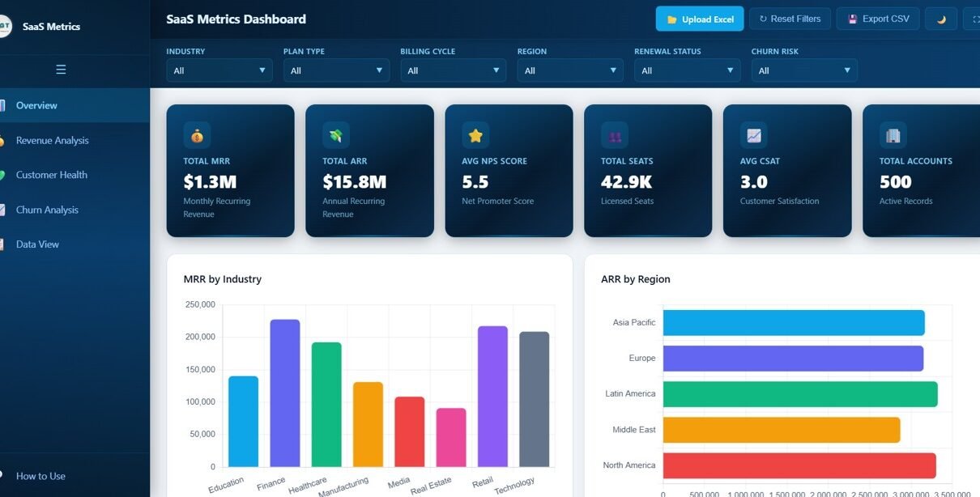Viewport: 980px width, 497px height.
Task: Expand the Churn Risk dropdown
Action: 804,70
